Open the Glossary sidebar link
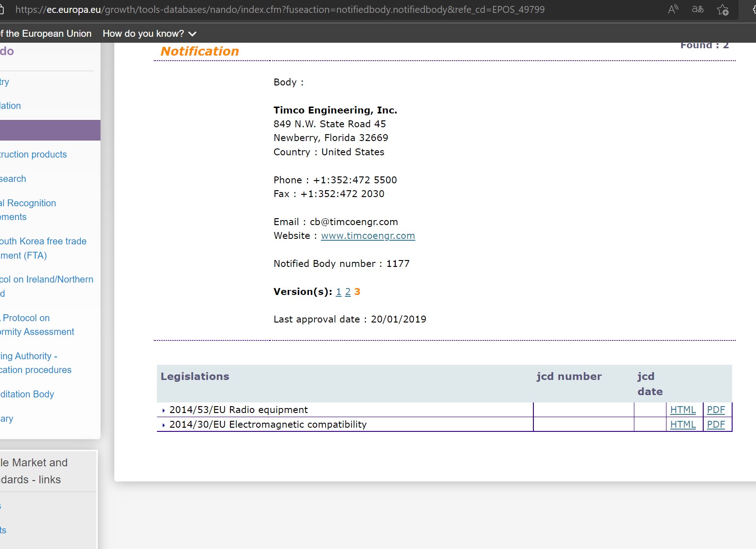Image resolution: width=756 pixels, height=549 pixels. point(7,419)
